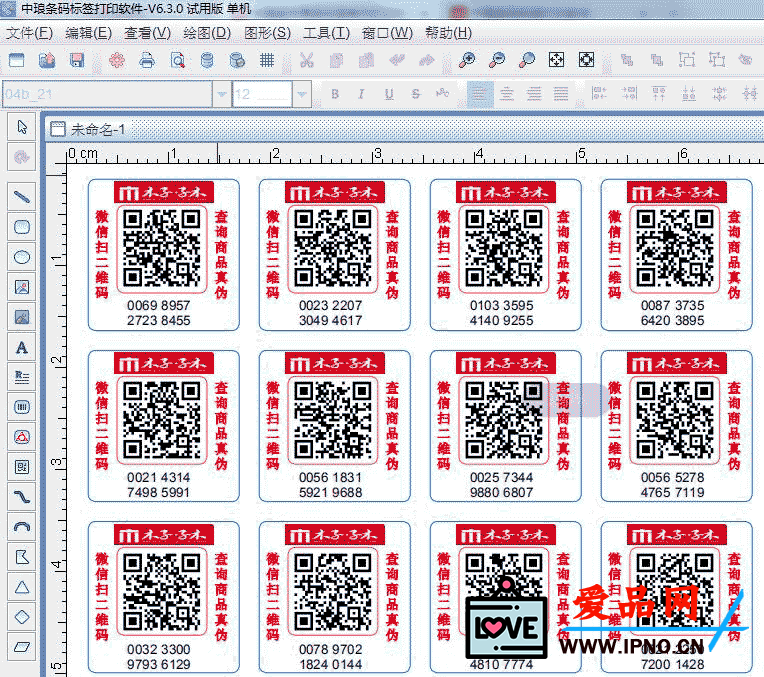Click the serial text 0056 1831

tap(330, 477)
